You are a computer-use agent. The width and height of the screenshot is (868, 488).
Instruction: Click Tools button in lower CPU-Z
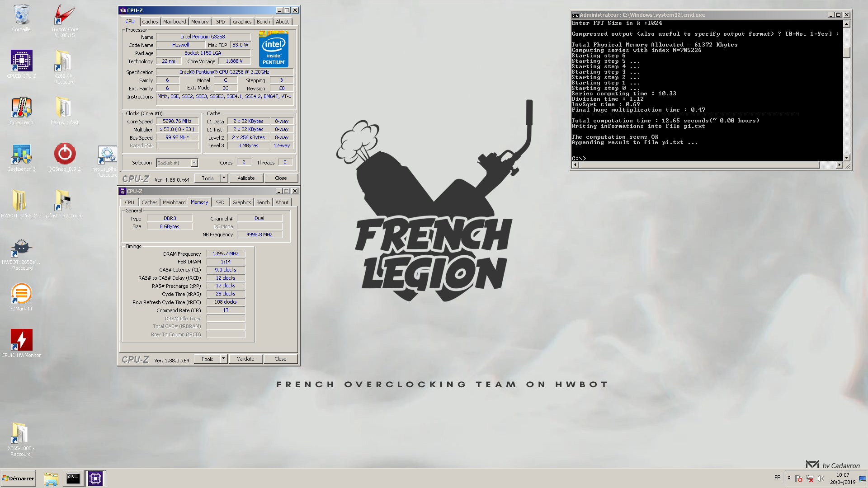[x=207, y=359]
